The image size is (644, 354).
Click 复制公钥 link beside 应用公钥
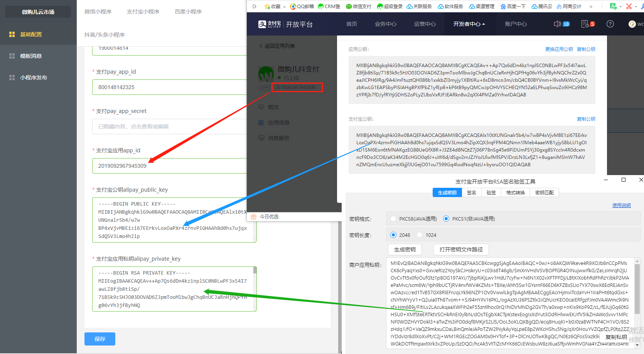(x=586, y=49)
